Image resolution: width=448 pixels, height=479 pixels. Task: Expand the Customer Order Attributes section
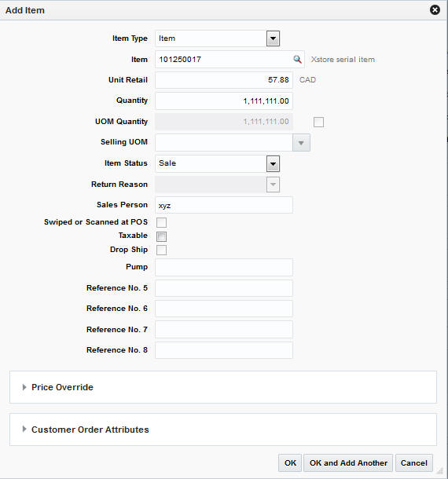pos(24,430)
